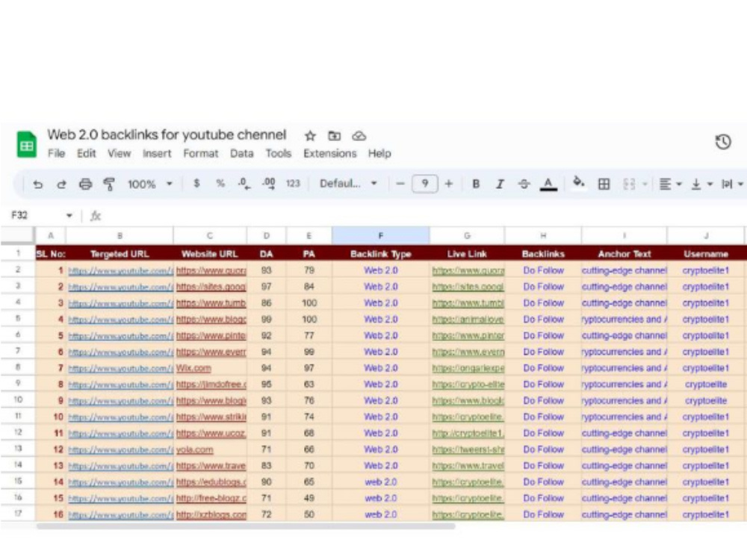The height and width of the screenshot is (560, 747).
Task: Open the Insert menu
Action: click(157, 153)
